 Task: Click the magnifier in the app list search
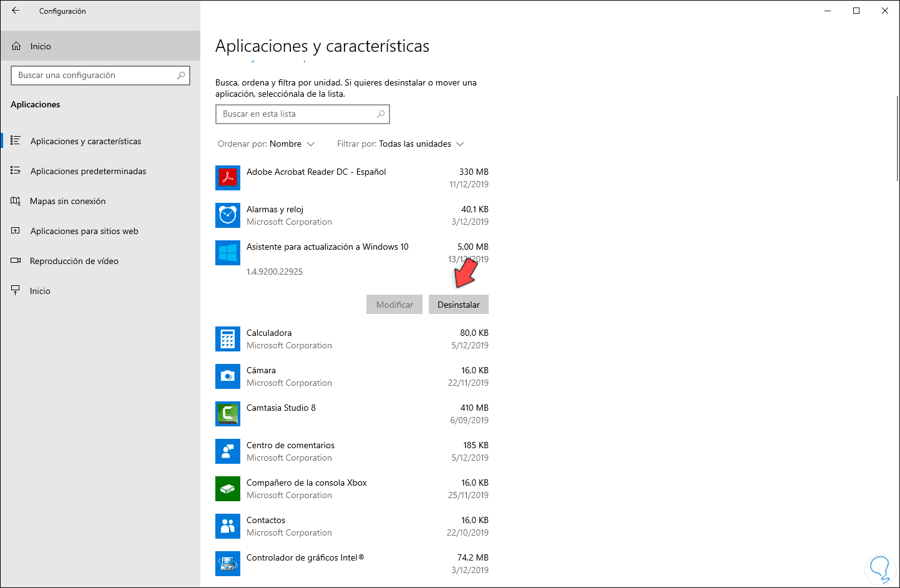381,114
